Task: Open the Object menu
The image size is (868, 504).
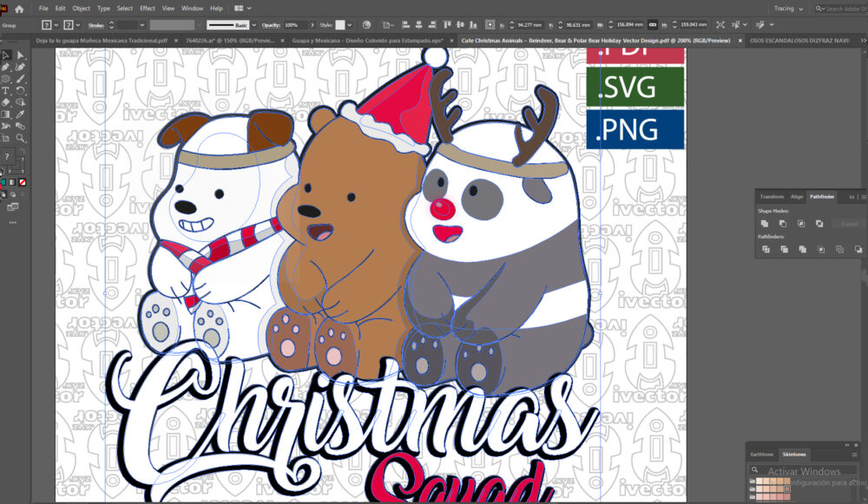Action: click(x=81, y=9)
